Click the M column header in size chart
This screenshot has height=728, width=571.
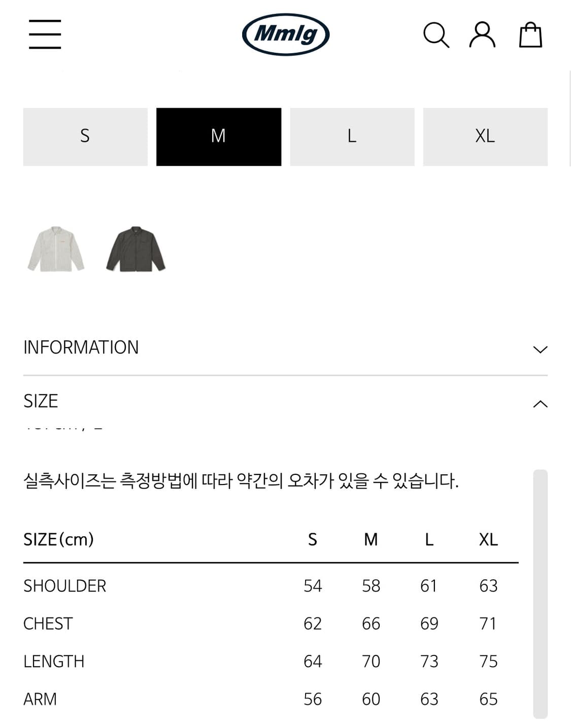[371, 540]
